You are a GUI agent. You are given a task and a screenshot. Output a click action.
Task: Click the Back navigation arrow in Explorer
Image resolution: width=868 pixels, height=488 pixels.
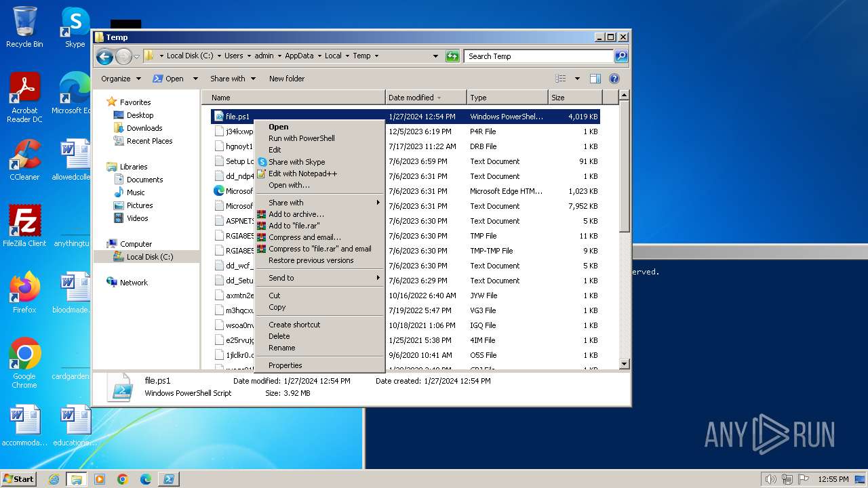(x=104, y=56)
